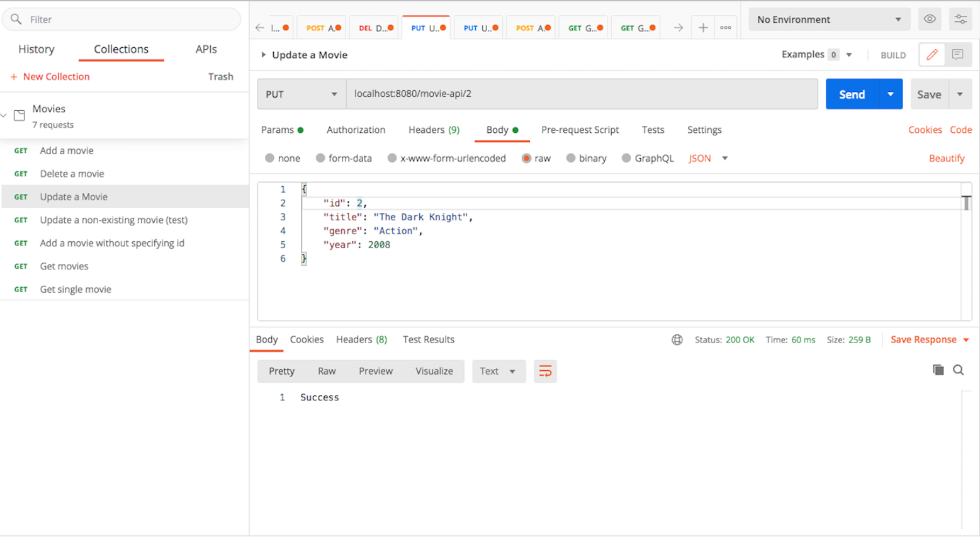Screen dimensions: 980x539
Task: Switch to the APIs sidebar tab
Action: (x=206, y=49)
